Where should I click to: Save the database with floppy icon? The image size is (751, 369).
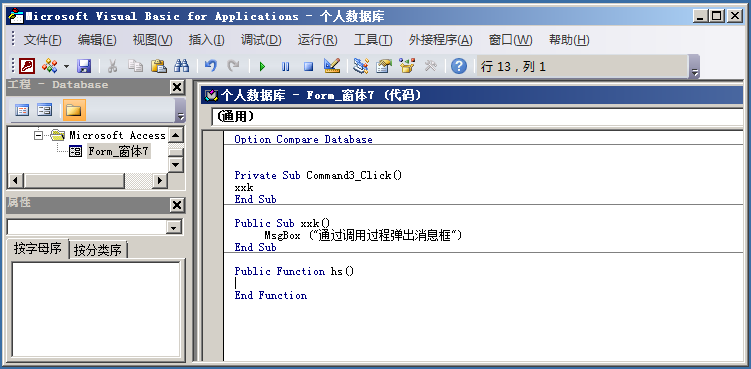coord(84,66)
